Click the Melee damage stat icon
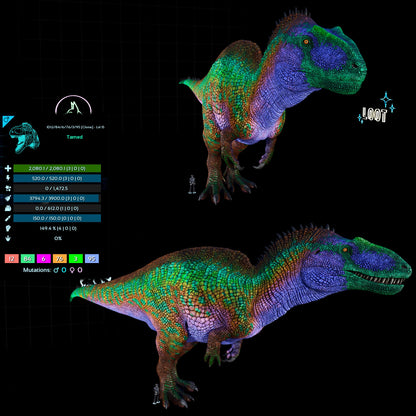416x416 pixels. point(8,218)
